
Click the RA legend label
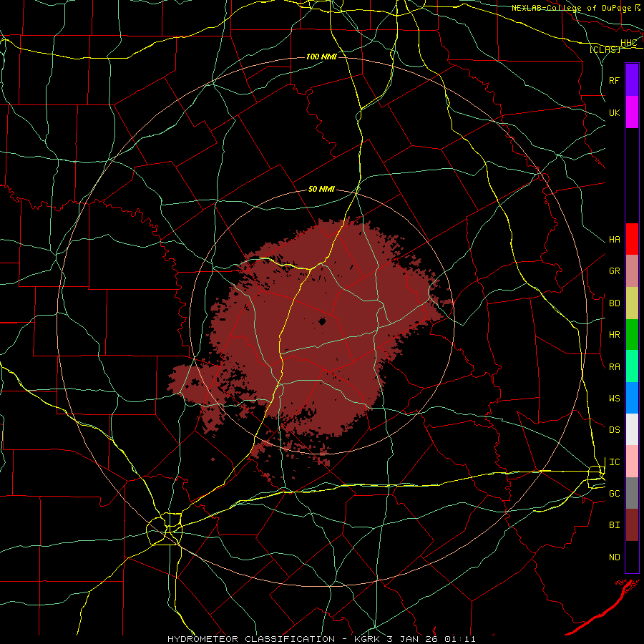click(x=614, y=367)
